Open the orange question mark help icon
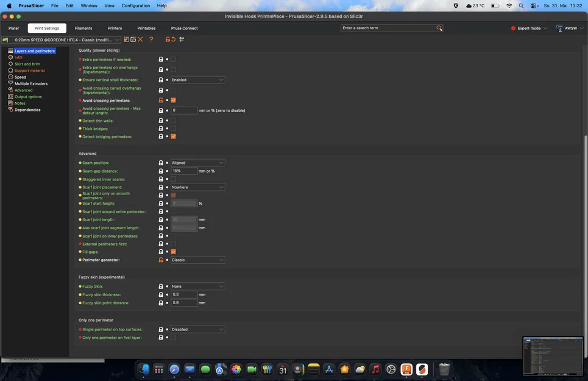 click(151, 40)
